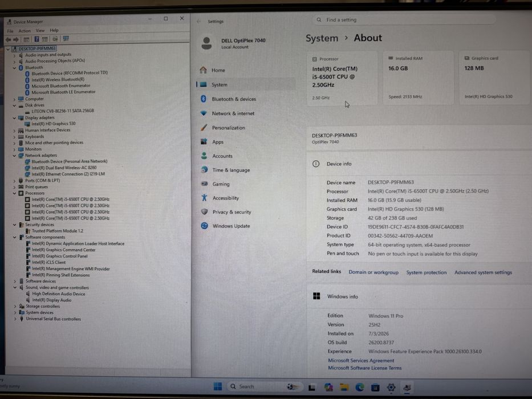Select Trusted Platform Module 1.2
The height and width of the screenshot is (399, 532).
pos(58,231)
